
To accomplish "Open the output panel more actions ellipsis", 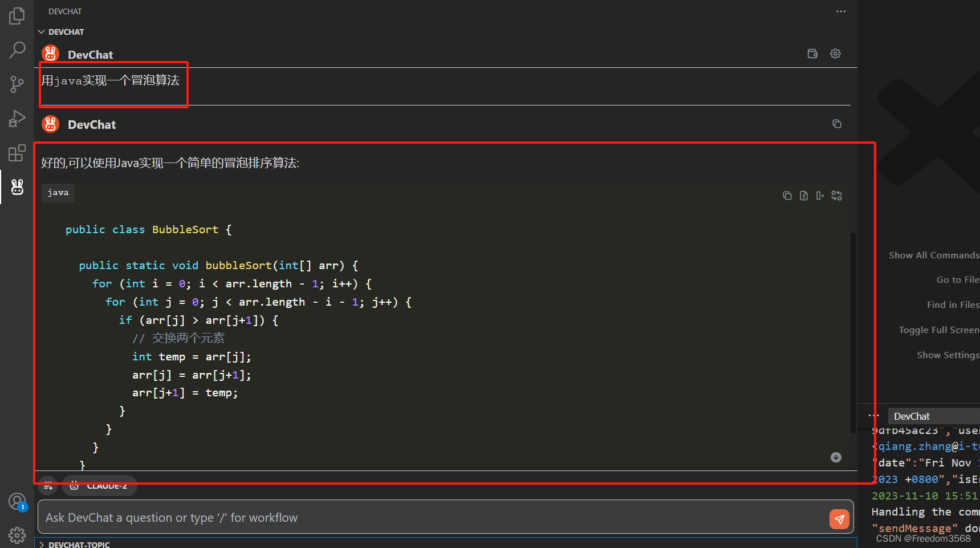I will click(873, 416).
